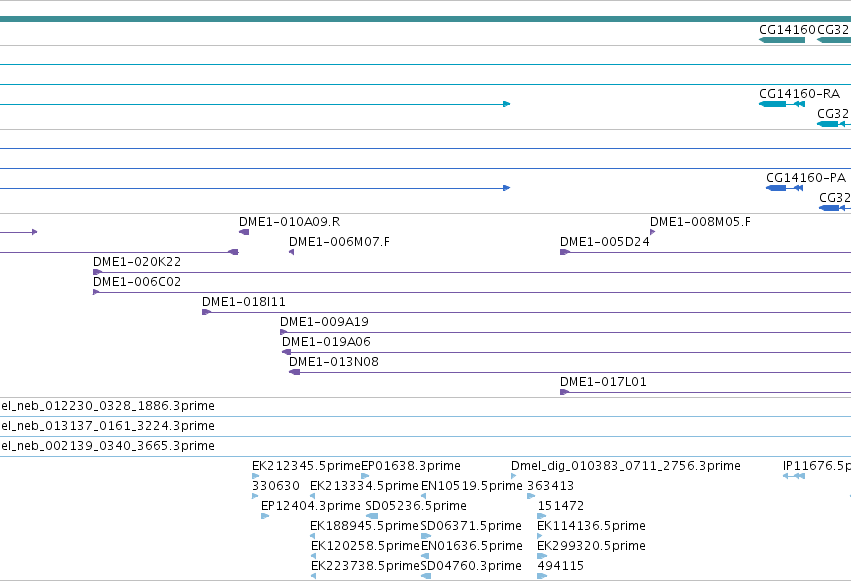851x581 pixels.
Task: Select the DME1-020K22 BAC label
Action: (x=137, y=261)
